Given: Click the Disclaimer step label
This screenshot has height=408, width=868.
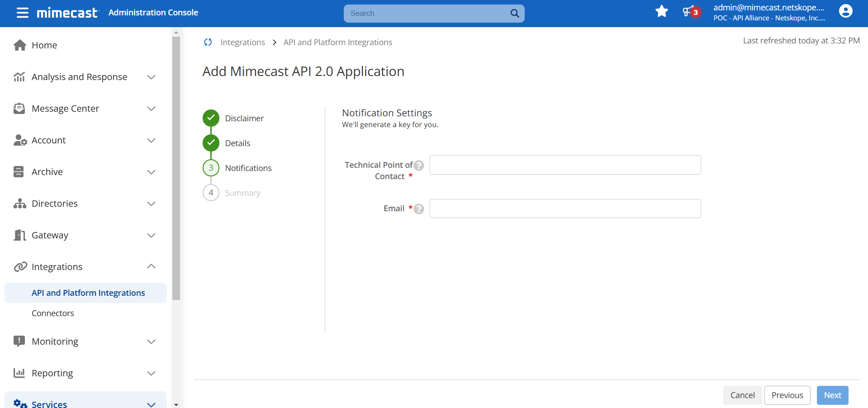Looking at the screenshot, I should point(244,118).
